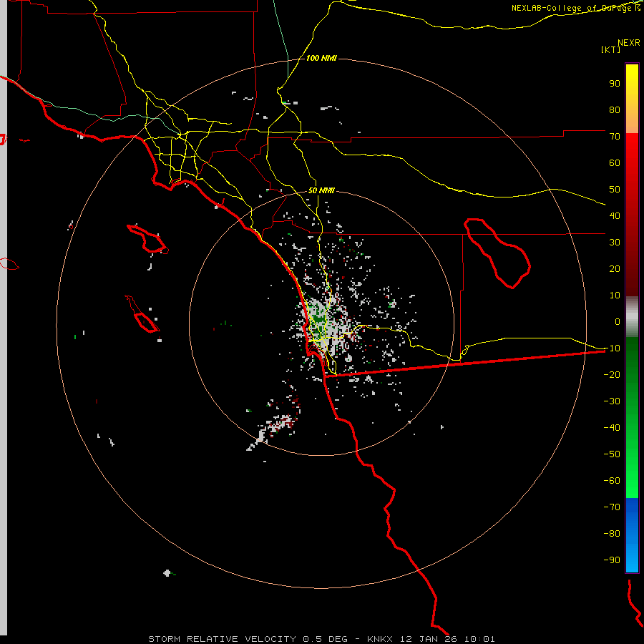Viewport: 644px width, 644px height.
Task: Click the 30 value on the velocity scale
Action: (615, 243)
